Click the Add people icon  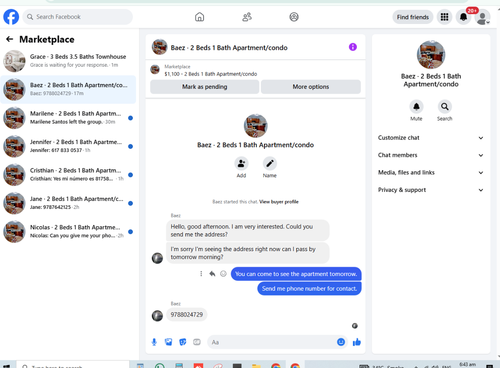241,164
